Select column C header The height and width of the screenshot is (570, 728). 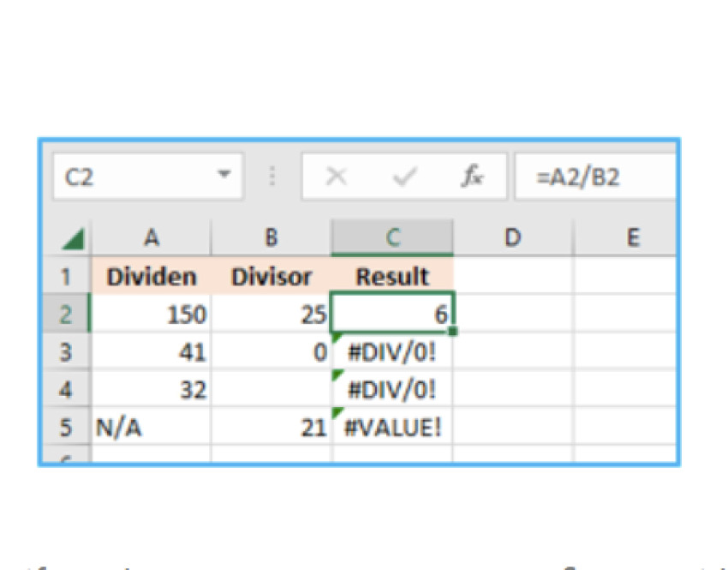click(x=391, y=237)
